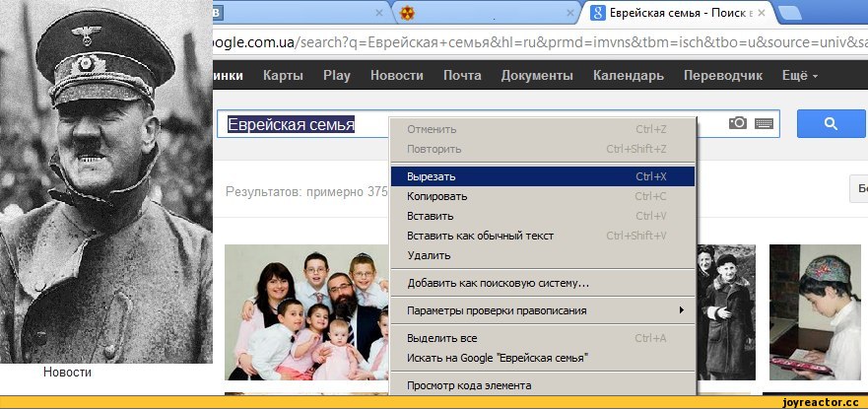Click Вставить как обычный текст
The image size is (868, 409).
pos(542,236)
